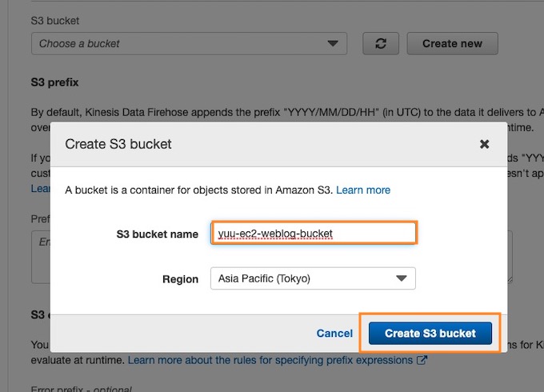This screenshot has width=544, height=392.
Task: Click the S3 bucket name label
Action: click(157, 234)
